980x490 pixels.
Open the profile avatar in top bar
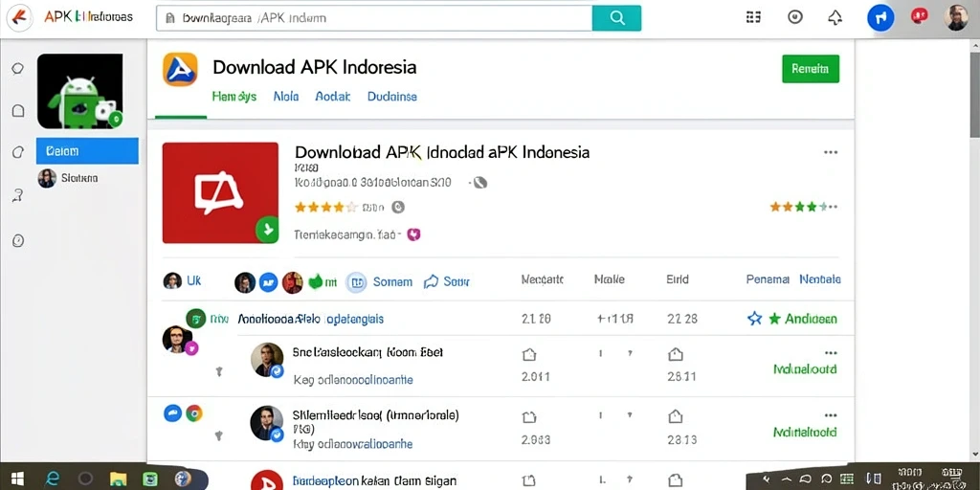956,17
